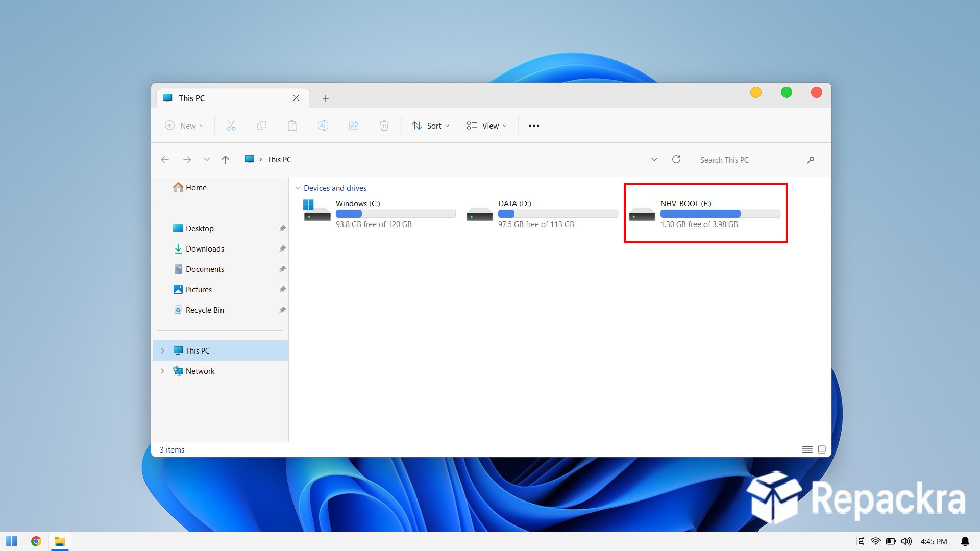Screen dimensions: 980x551
Task: Select the Windows (C:) drive
Action: pyautogui.click(x=380, y=213)
